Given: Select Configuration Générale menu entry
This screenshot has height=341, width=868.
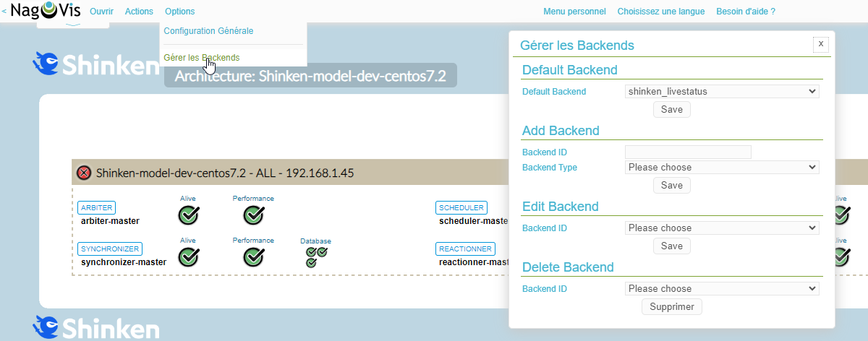Looking at the screenshot, I should coord(208,31).
